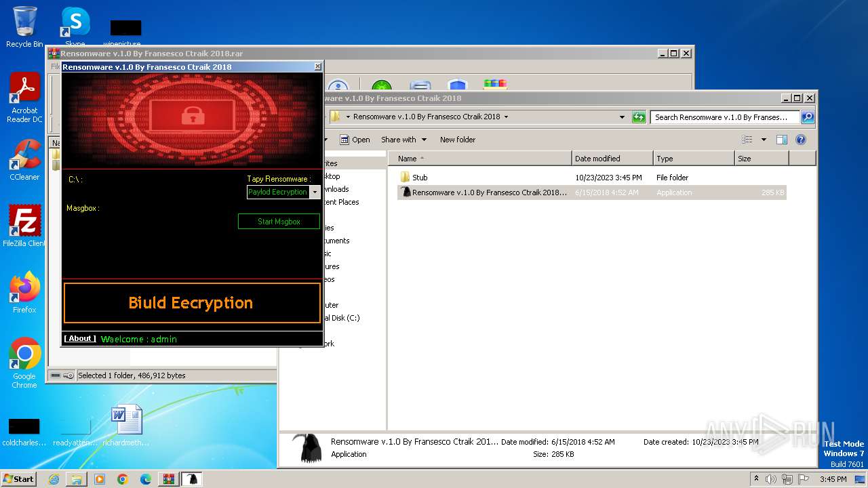Sort by Type column header
This screenshot has height=488, width=868.
[694, 159]
